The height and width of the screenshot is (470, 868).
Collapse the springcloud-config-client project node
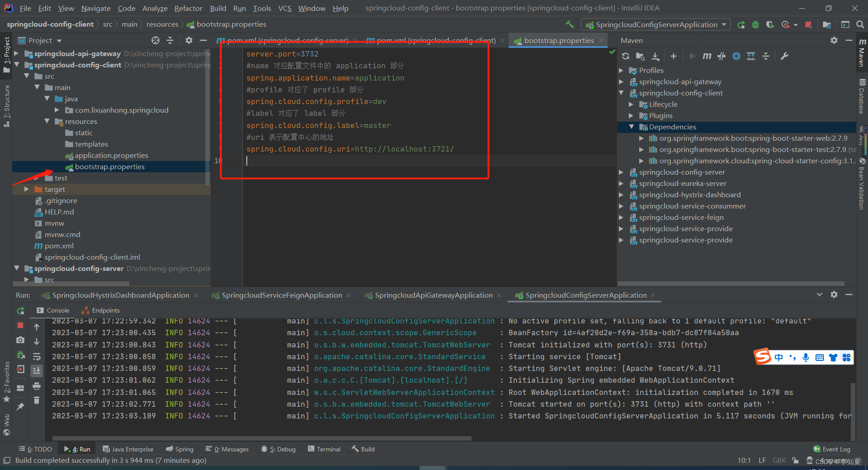coord(17,65)
